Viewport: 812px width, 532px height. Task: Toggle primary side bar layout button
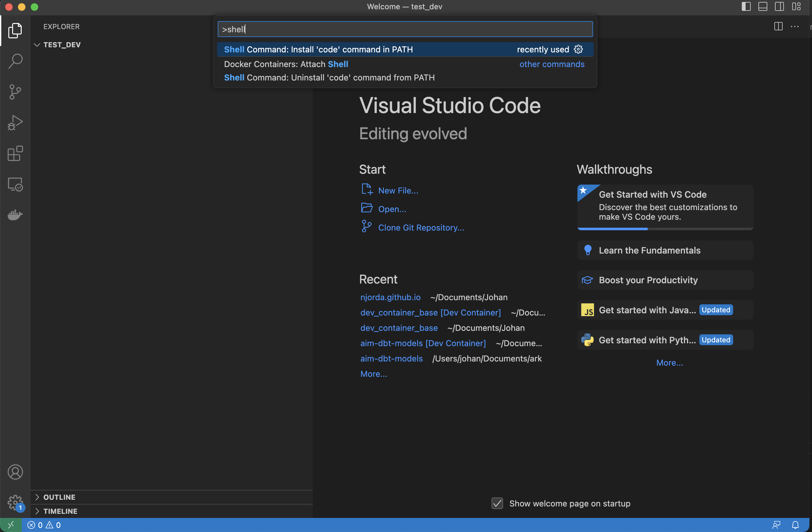pos(746,6)
